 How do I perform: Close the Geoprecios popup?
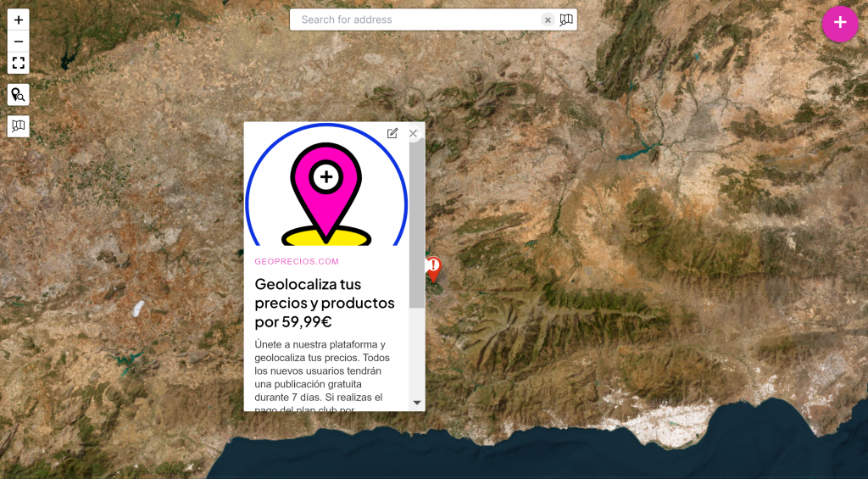click(x=414, y=133)
